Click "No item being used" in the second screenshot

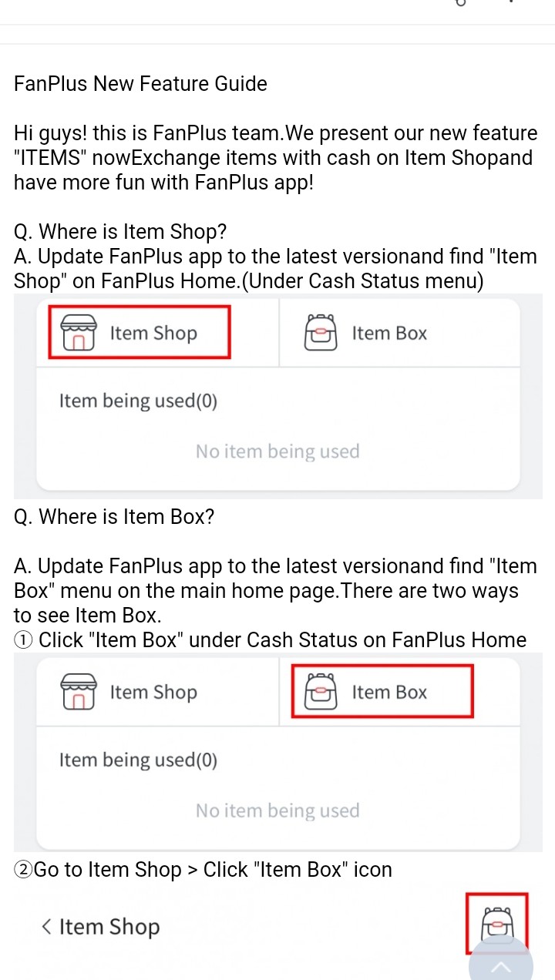tap(277, 811)
